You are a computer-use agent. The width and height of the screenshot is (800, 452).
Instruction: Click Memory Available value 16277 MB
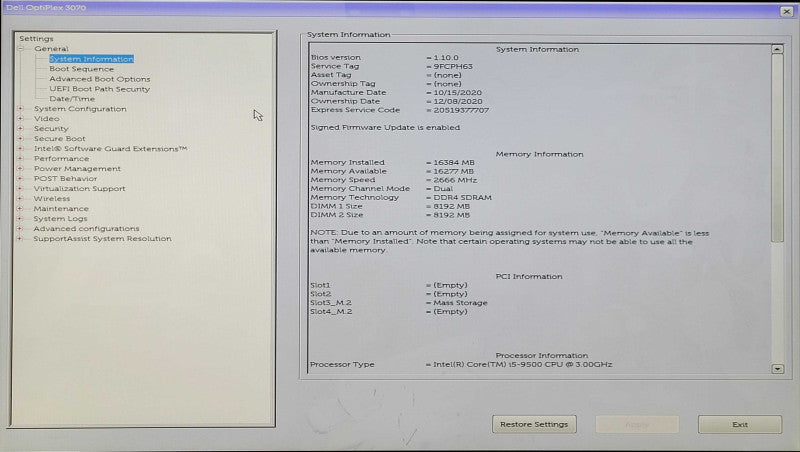tap(454, 171)
